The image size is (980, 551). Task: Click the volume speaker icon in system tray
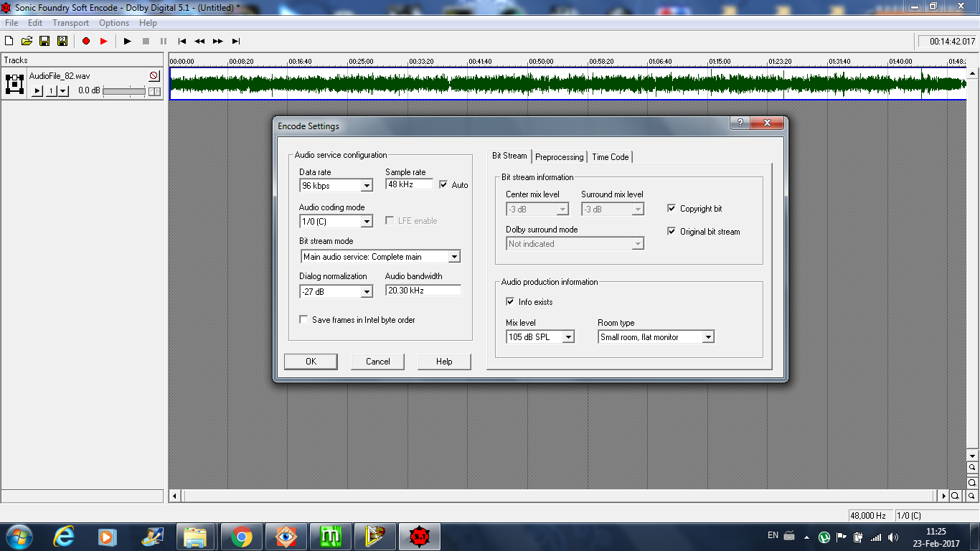893,537
